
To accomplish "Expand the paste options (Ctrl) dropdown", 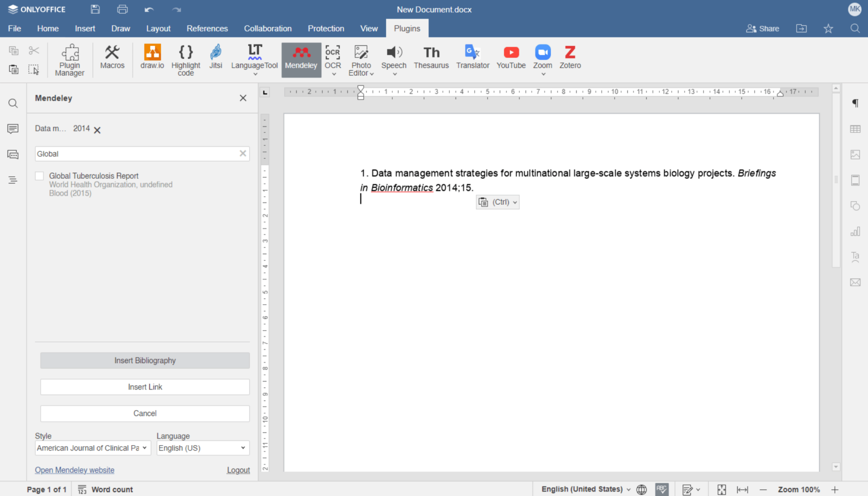I will pos(514,202).
